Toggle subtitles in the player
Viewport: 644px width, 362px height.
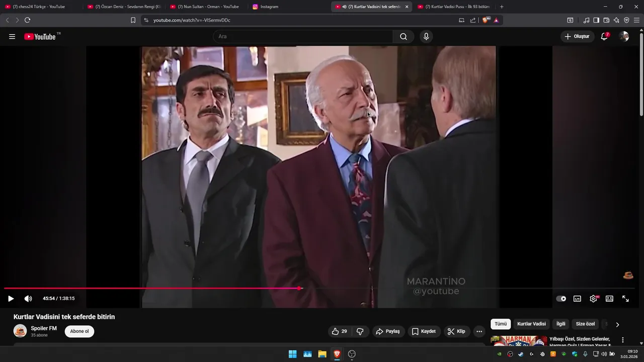(x=577, y=299)
